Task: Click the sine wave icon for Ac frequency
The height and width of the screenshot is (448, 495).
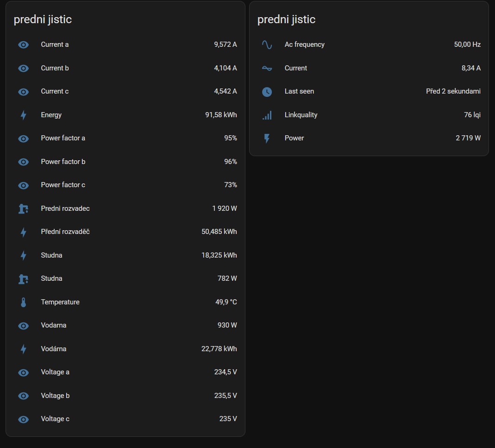Action: pos(267,45)
